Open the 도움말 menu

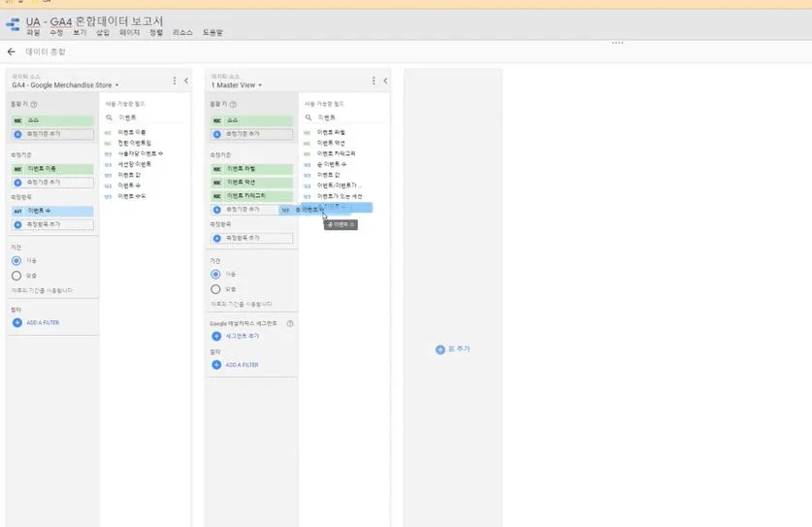click(212, 33)
